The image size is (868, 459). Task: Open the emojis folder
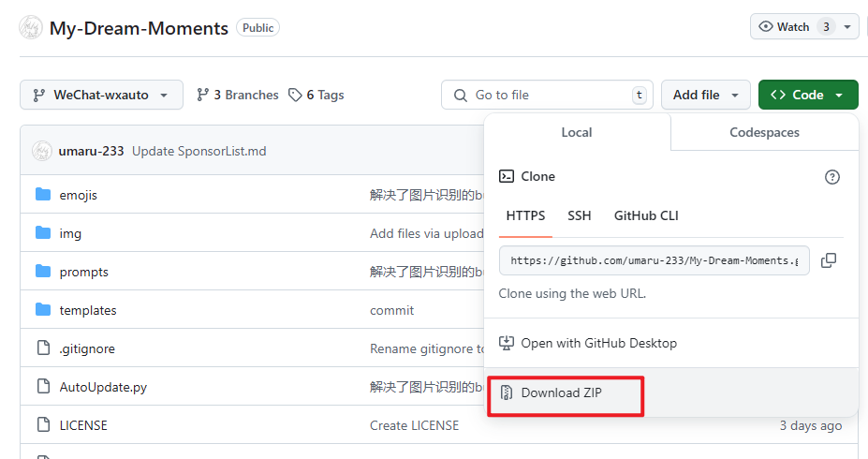pos(78,195)
